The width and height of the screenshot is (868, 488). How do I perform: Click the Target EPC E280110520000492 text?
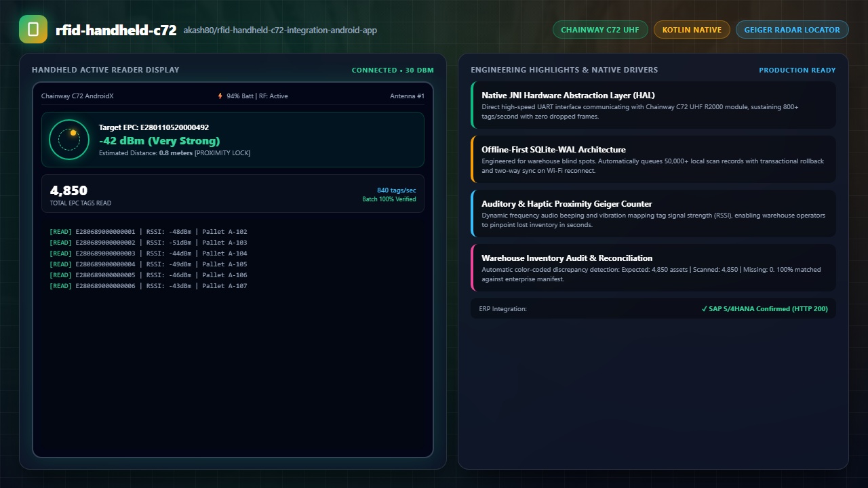point(154,127)
